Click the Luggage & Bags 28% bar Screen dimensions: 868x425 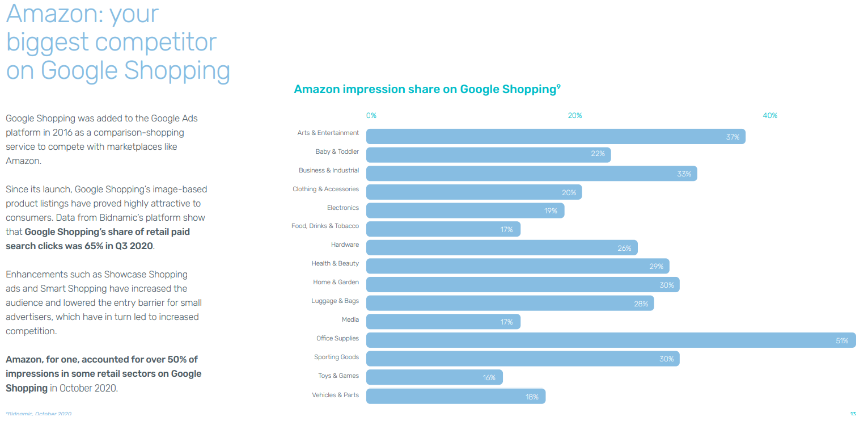[x=510, y=304]
